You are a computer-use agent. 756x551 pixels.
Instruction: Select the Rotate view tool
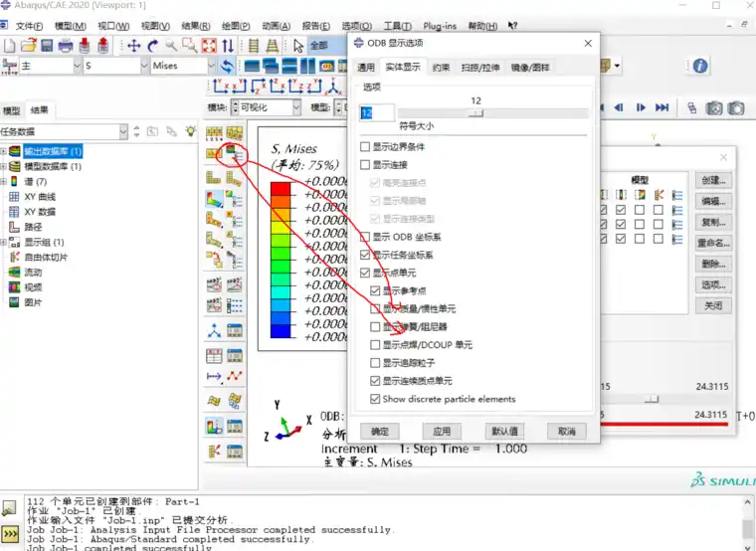(152, 46)
